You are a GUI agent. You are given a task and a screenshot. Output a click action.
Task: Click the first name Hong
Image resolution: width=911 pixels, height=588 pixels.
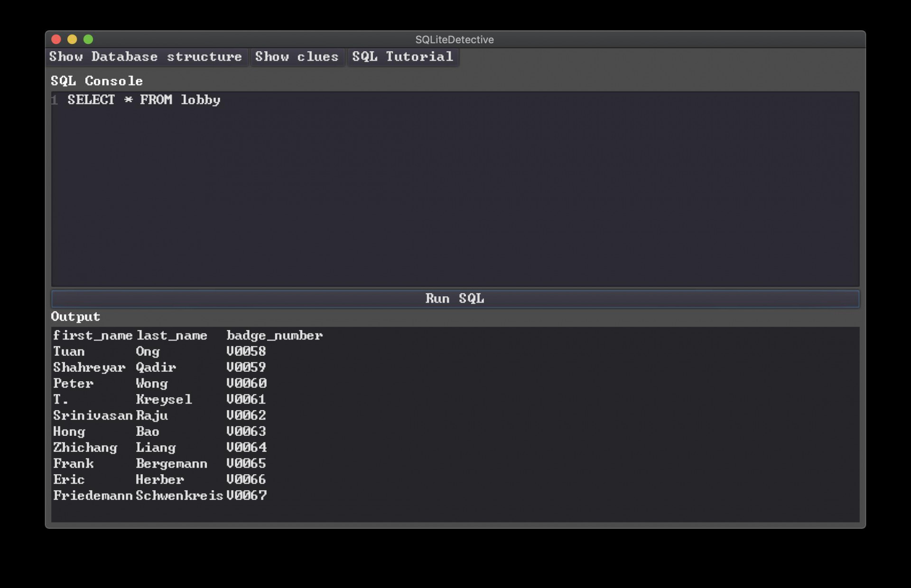(69, 432)
